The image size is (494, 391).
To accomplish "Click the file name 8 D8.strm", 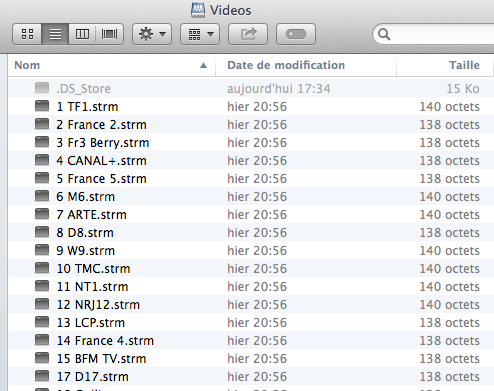I will pos(85,233).
